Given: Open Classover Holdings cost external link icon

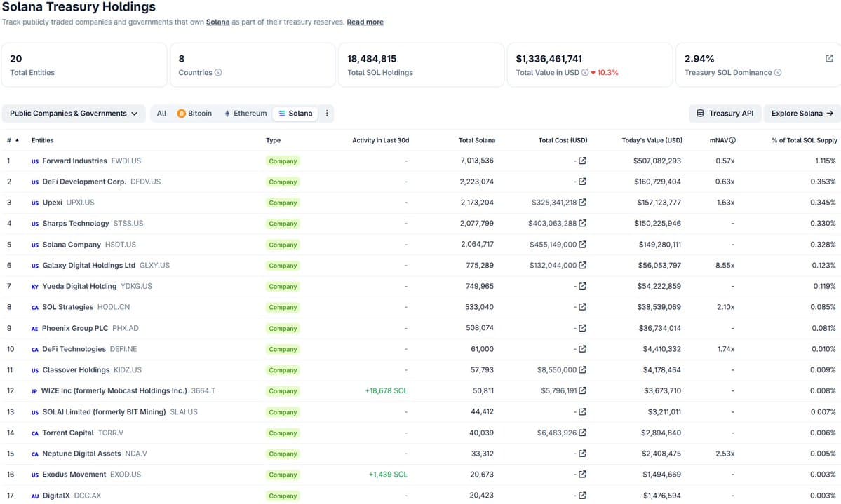Looking at the screenshot, I should (582, 369).
